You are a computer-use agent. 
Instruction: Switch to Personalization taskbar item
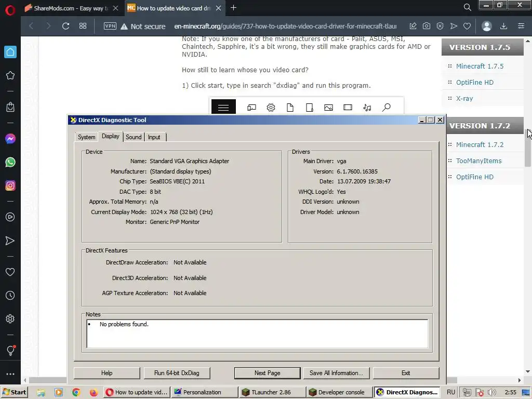point(205,392)
